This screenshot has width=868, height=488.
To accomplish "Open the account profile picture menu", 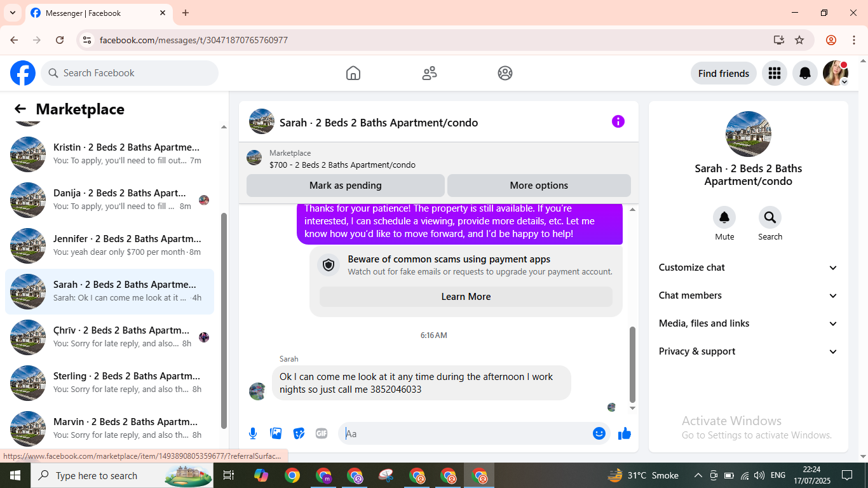I will pyautogui.click(x=836, y=73).
